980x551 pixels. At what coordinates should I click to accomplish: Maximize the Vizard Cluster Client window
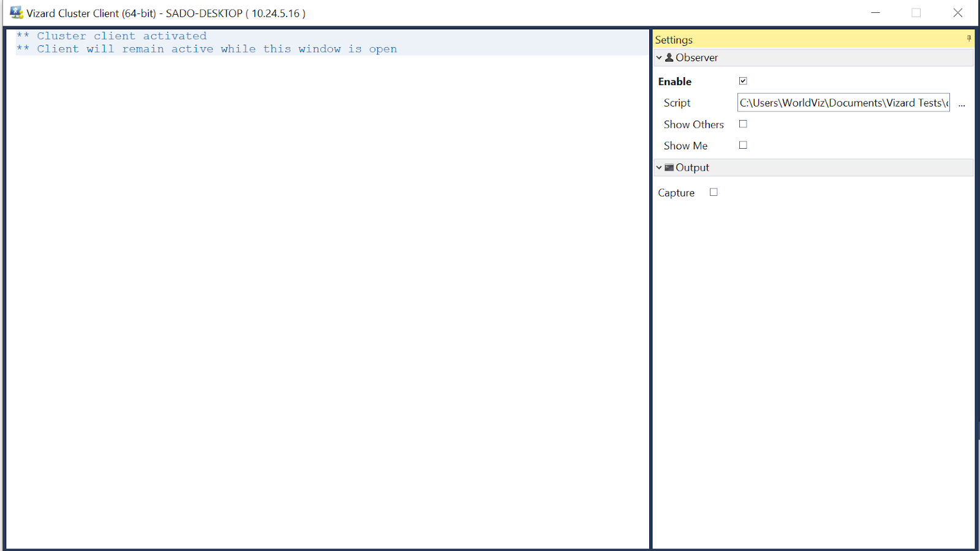click(x=916, y=13)
